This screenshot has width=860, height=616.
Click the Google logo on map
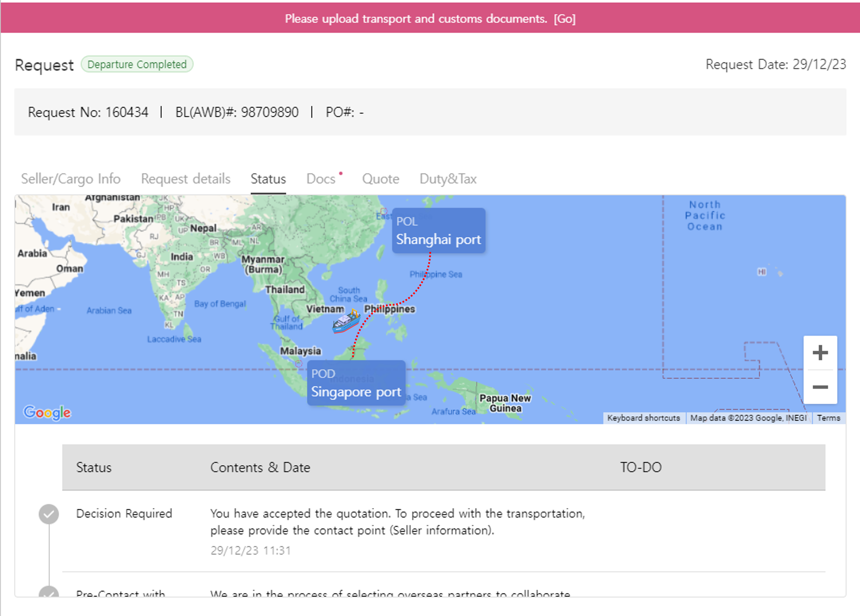pos(47,412)
